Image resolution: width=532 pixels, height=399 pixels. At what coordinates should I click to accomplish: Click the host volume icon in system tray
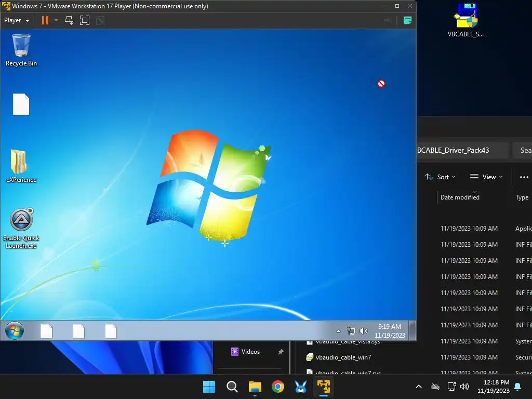(464, 387)
